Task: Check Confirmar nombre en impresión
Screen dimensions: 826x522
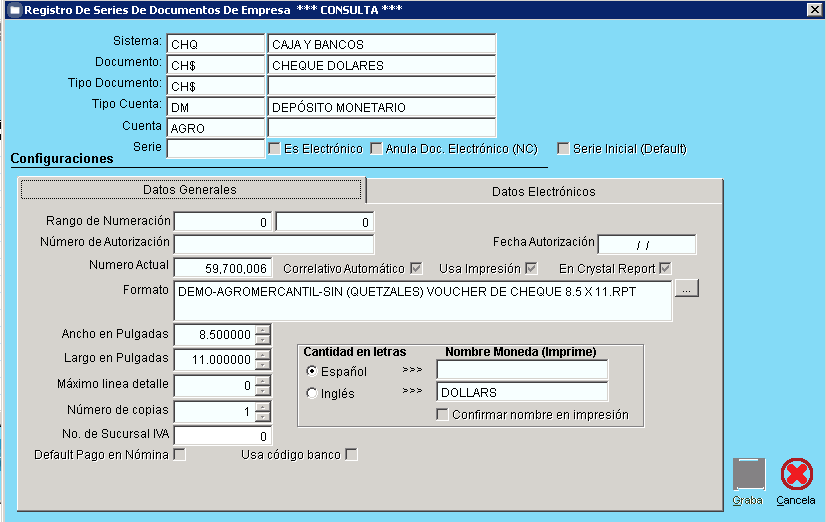Action: pyautogui.click(x=443, y=415)
